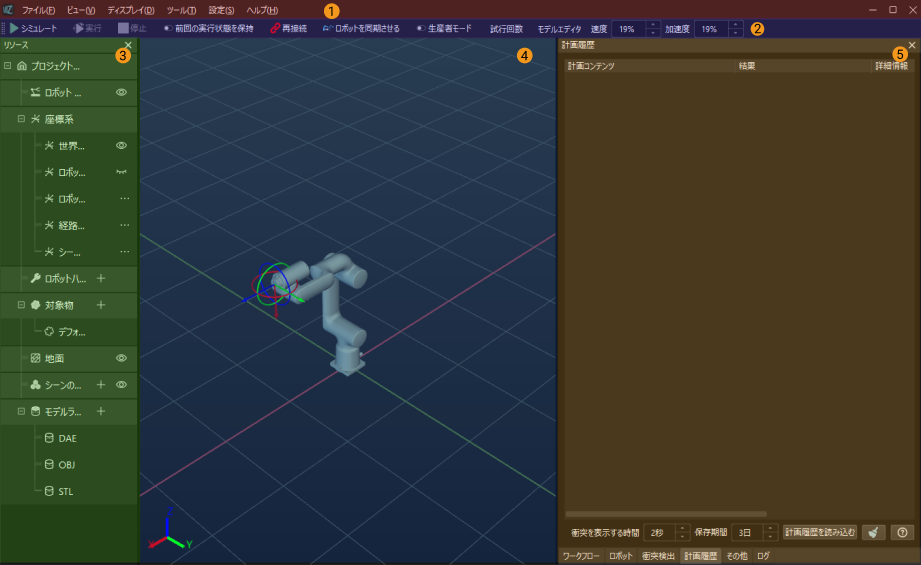Start simulation with シミュレート button
921x565 pixels.
click(x=33, y=28)
